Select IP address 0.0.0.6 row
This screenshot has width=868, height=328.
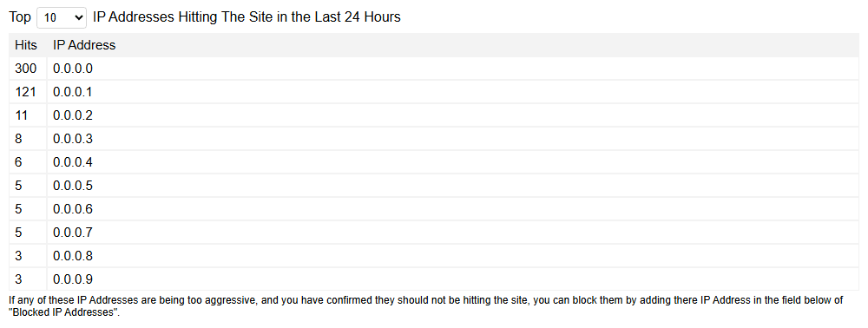pos(434,209)
